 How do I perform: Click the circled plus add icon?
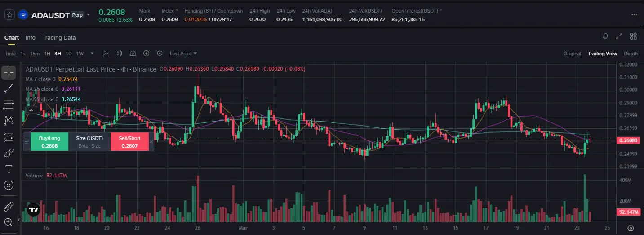coord(146,54)
